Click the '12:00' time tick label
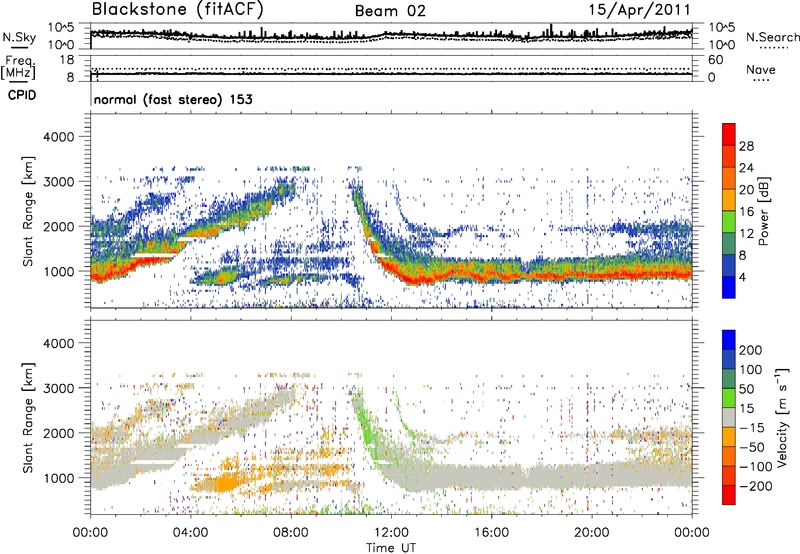The width and height of the screenshot is (800, 554). tap(391, 533)
